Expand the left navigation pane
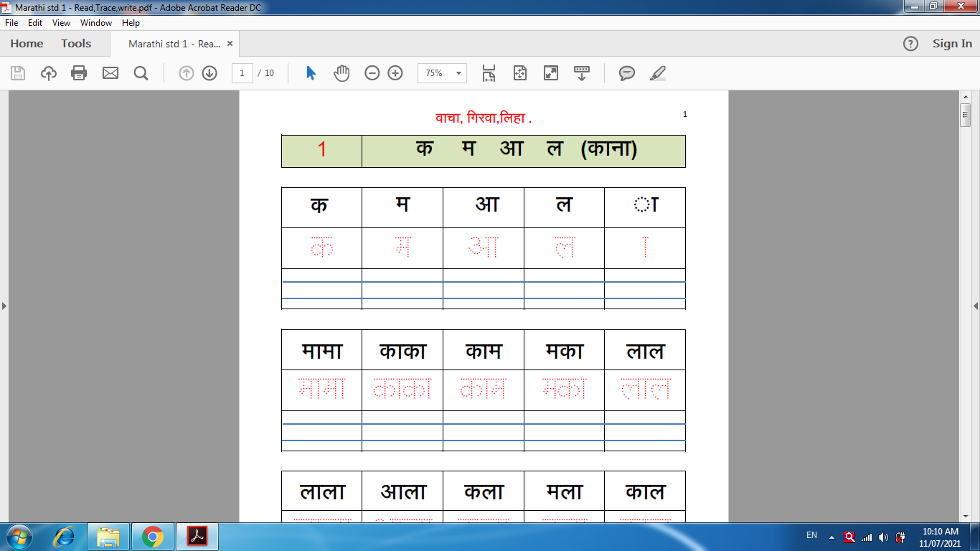The width and height of the screenshot is (980, 551). coord(5,305)
